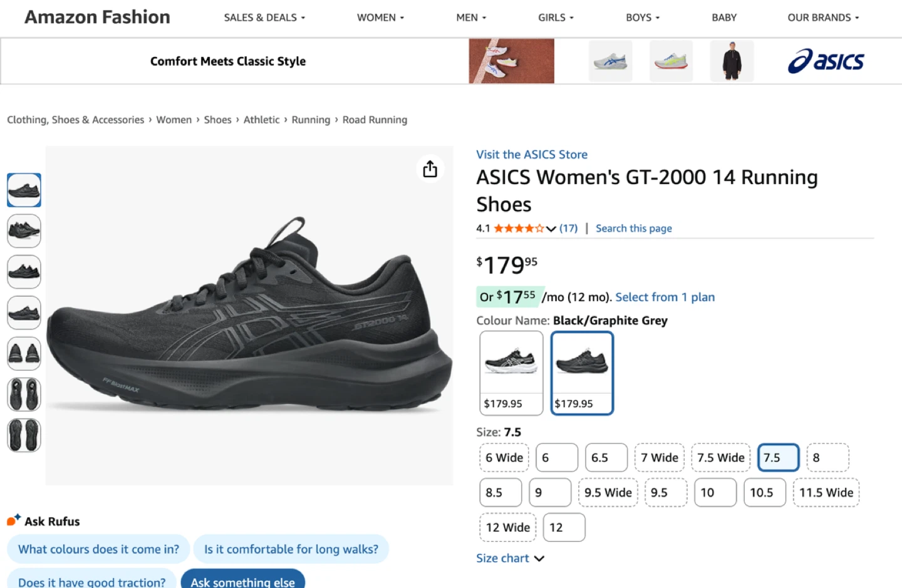Click Select from 1 plan link
This screenshot has width=902, height=588.
click(x=665, y=297)
